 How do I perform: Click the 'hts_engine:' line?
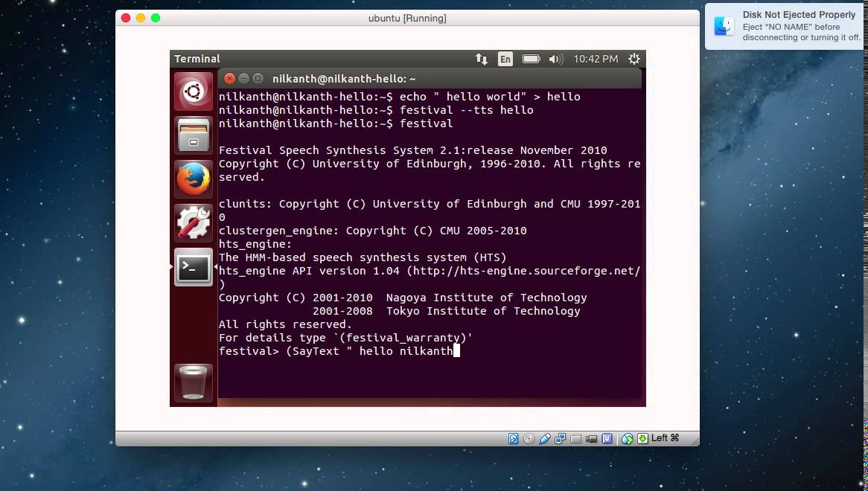(255, 244)
